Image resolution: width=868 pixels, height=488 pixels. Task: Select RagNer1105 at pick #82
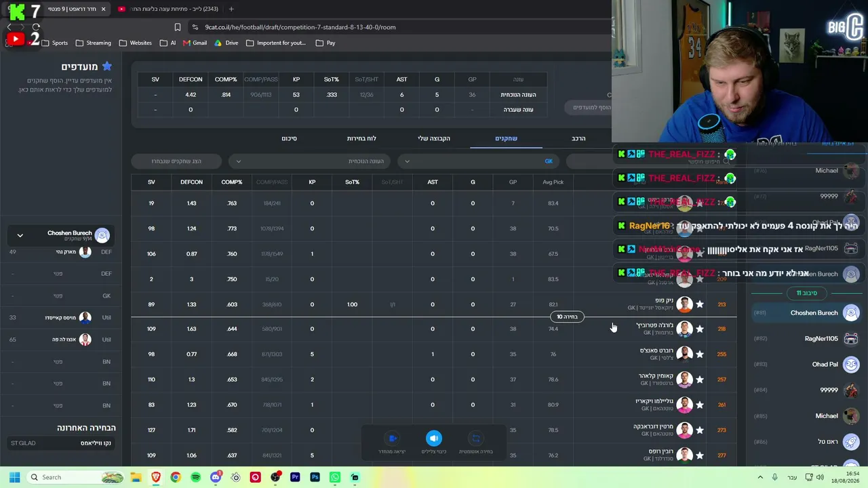(x=807, y=338)
